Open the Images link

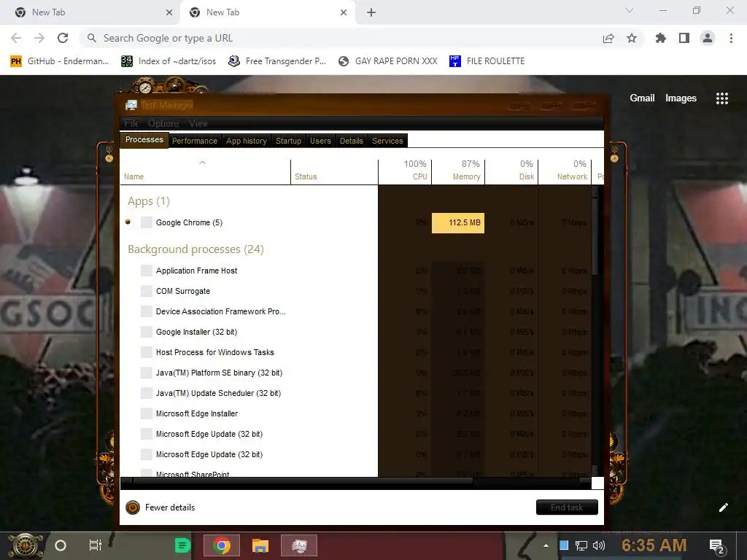point(681,98)
